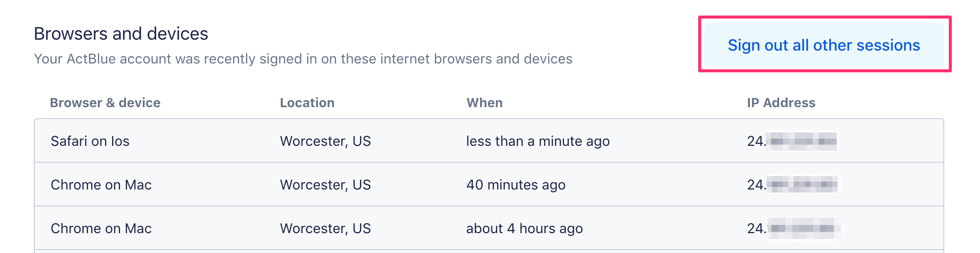The image size is (980, 253).
Task: Click the '40 minutes ago' timestamp
Action: coord(516,185)
